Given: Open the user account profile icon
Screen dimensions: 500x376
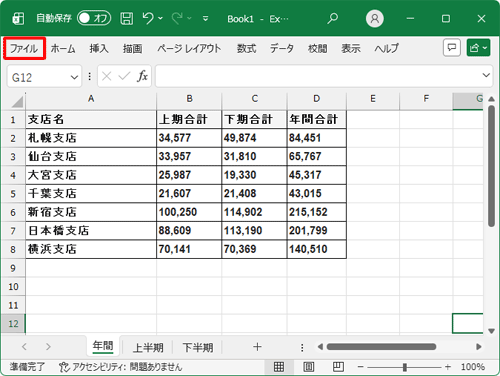Looking at the screenshot, I should (375, 18).
